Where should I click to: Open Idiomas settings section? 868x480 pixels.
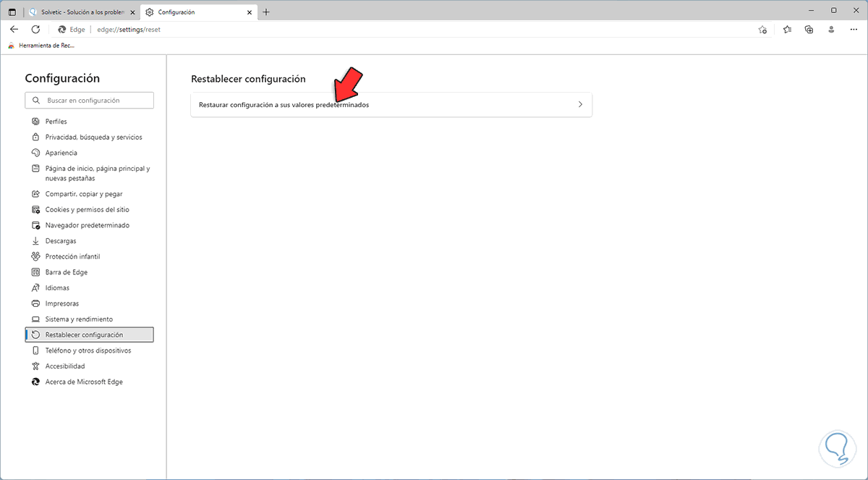tap(90, 288)
